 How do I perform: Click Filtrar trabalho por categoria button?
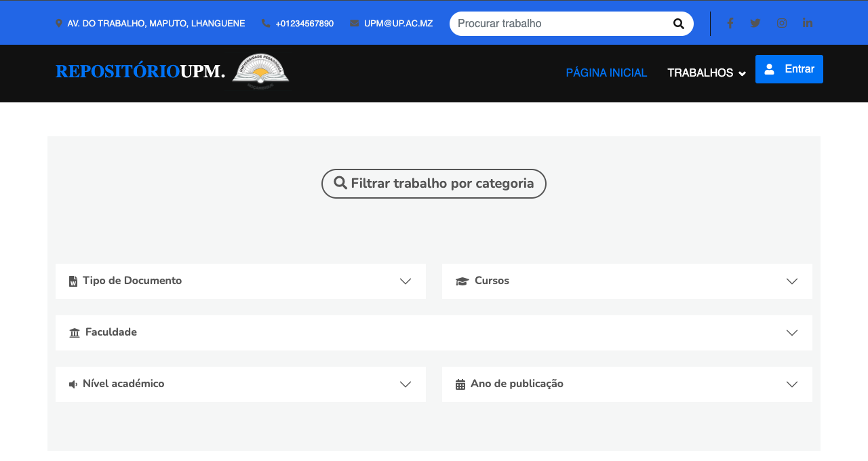[433, 184]
